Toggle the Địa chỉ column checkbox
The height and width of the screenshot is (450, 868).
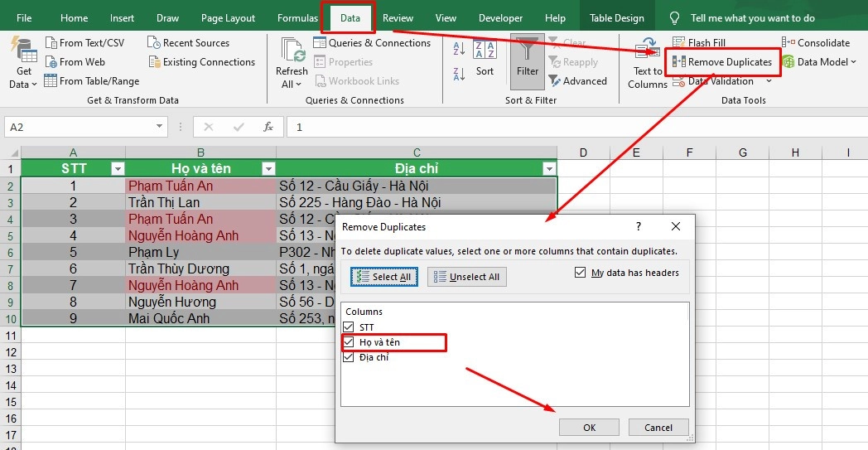tap(349, 357)
